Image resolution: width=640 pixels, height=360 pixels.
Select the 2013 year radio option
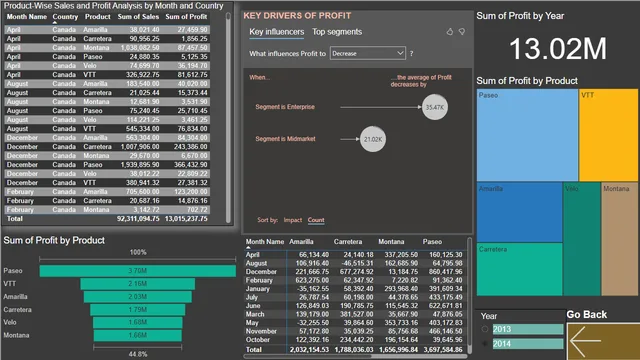point(485,329)
